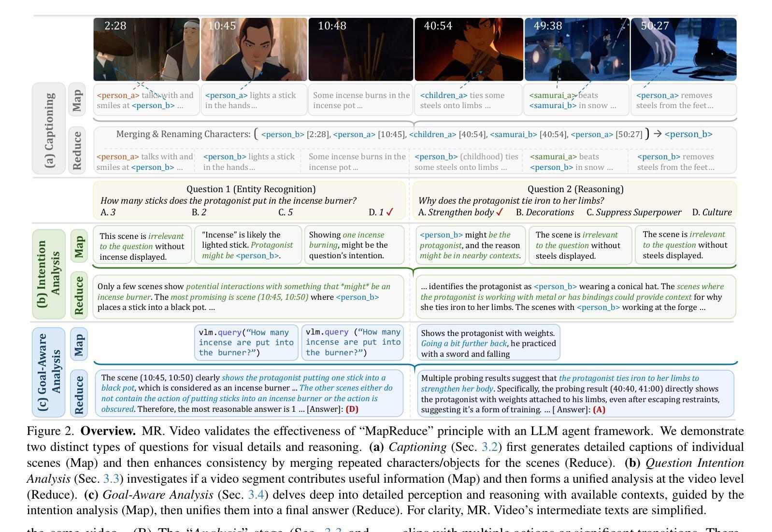Viewport: 772px width, 532px height.
Task: Click the red checkmark beside 'Strengthen body'
Action: click(x=500, y=212)
